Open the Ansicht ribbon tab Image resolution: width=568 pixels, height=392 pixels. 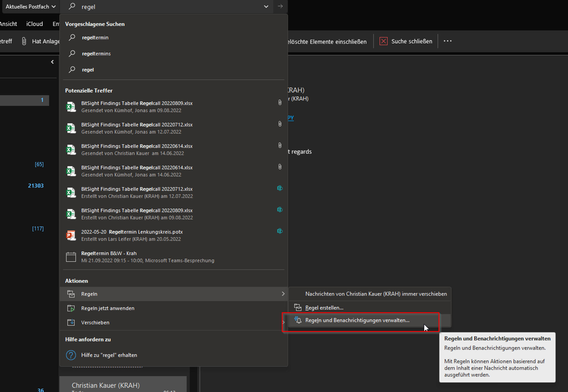[x=9, y=24]
